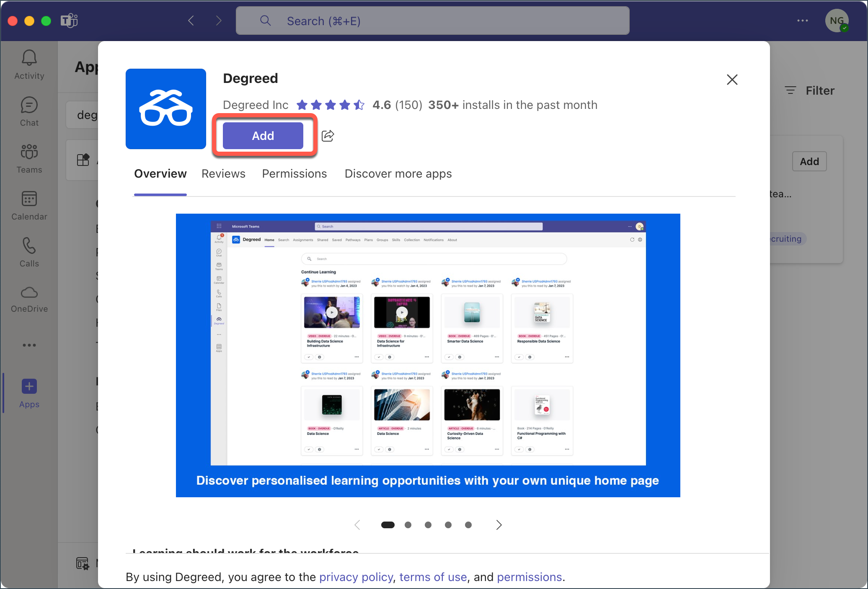868x589 pixels.
Task: Share the Degreed app link icon
Action: 328,136
